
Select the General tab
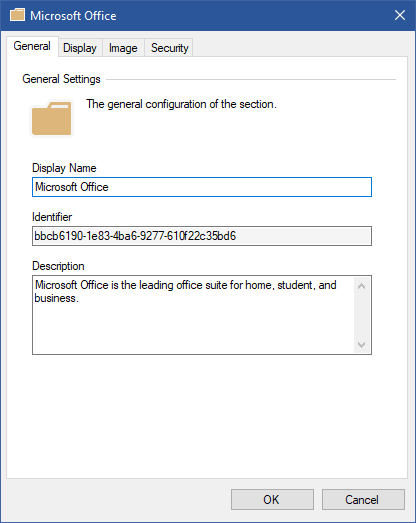pos(32,46)
